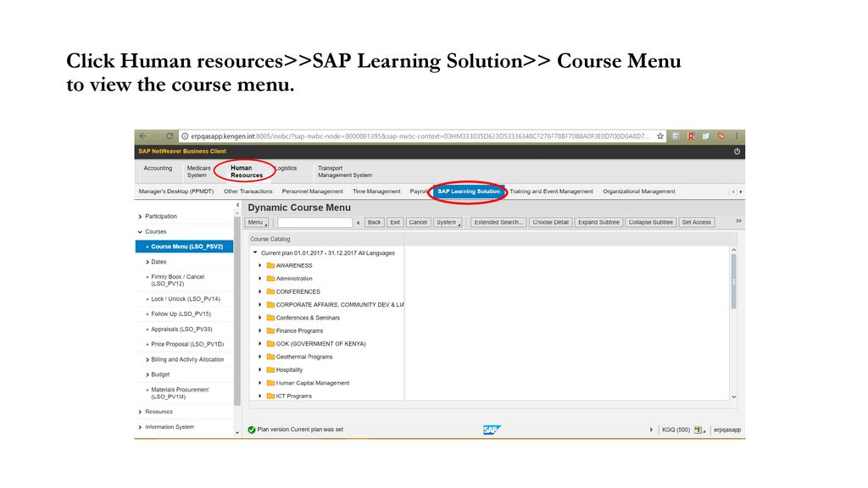Open the Accounting tab
Screen dimensions: 868x488
(x=158, y=169)
